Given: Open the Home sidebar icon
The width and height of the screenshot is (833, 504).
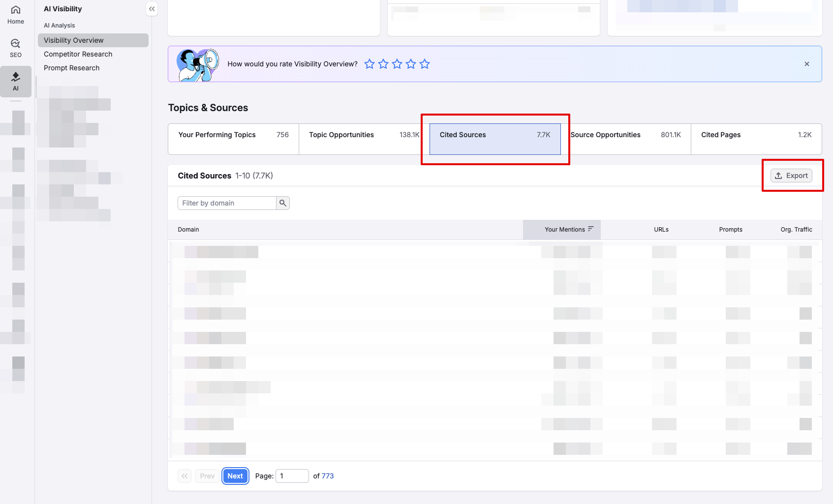Looking at the screenshot, I should pos(16,15).
